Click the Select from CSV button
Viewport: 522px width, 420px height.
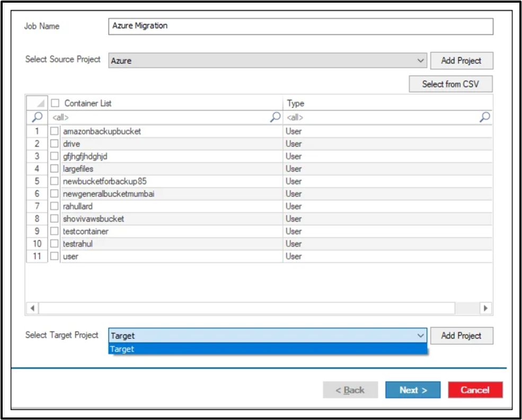point(450,84)
